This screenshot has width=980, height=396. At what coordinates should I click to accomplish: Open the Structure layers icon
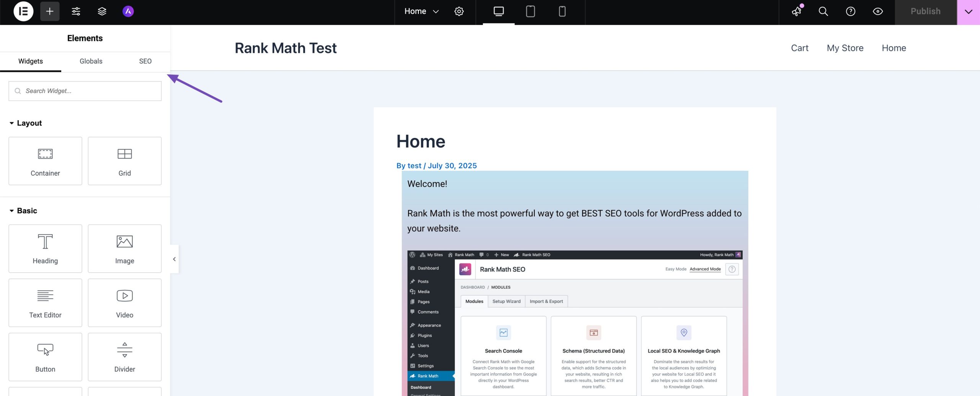102,11
